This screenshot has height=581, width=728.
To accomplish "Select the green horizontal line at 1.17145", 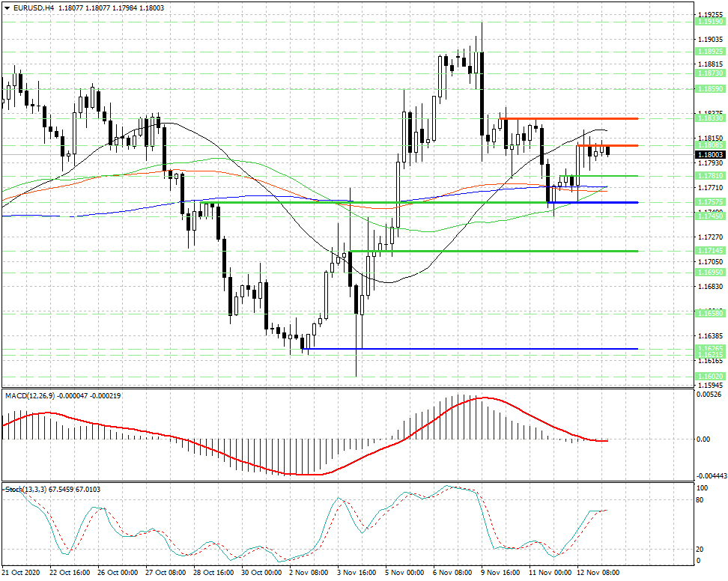I will click(x=494, y=251).
